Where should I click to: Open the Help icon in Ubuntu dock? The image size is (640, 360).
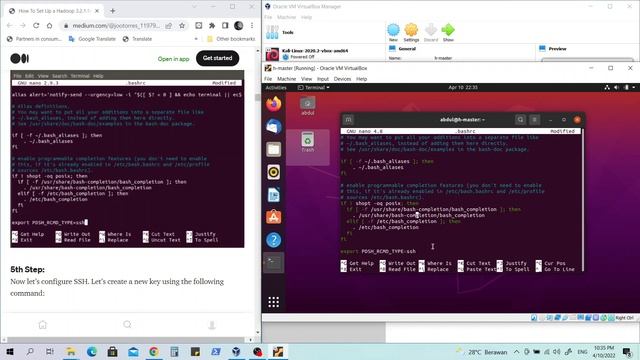[x=273, y=240]
